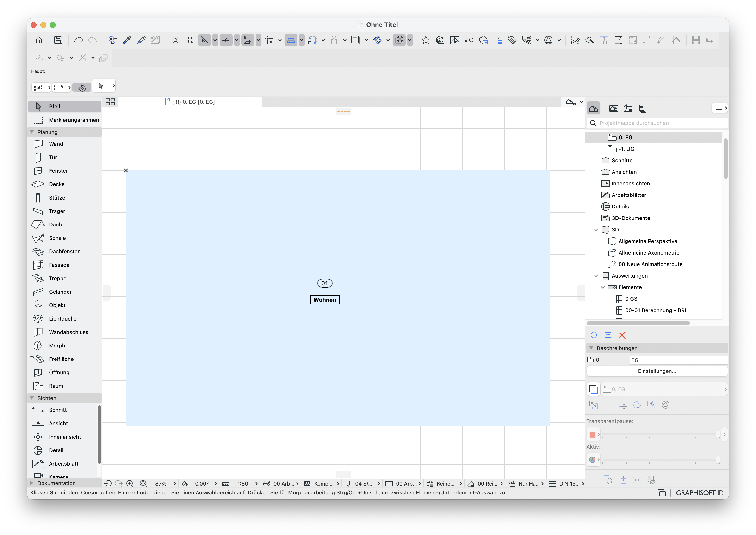Image resolution: width=756 pixels, height=535 pixels.
Task: Click the red delete X in navigator
Action: [622, 335]
